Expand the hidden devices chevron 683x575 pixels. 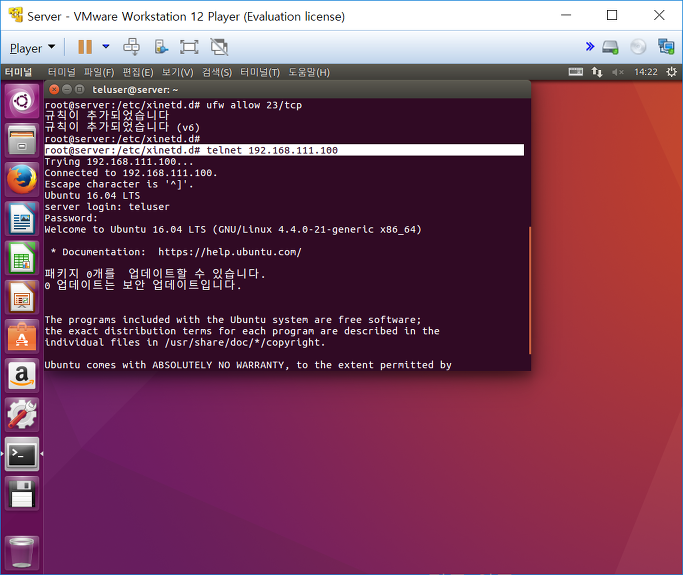pos(590,47)
